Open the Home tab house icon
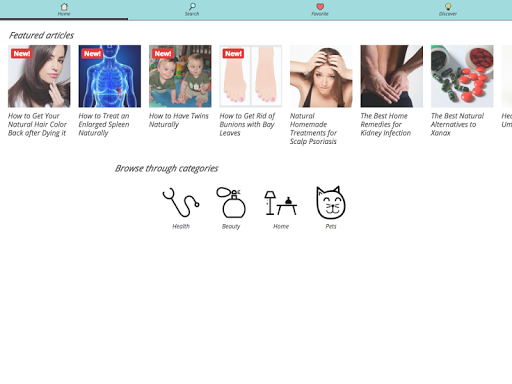 click(x=64, y=6)
